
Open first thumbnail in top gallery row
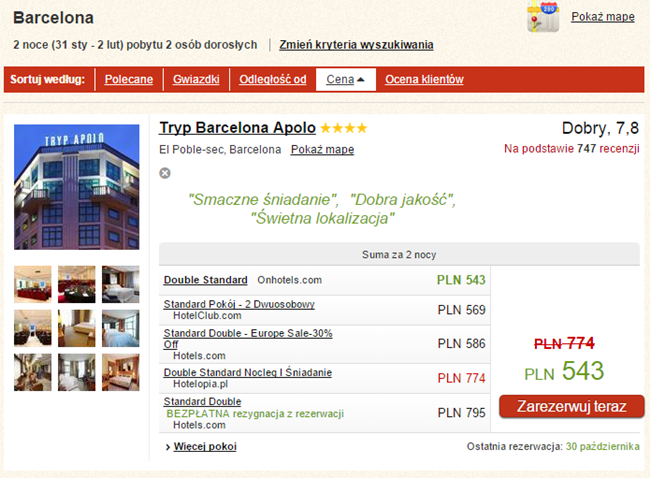[33, 284]
